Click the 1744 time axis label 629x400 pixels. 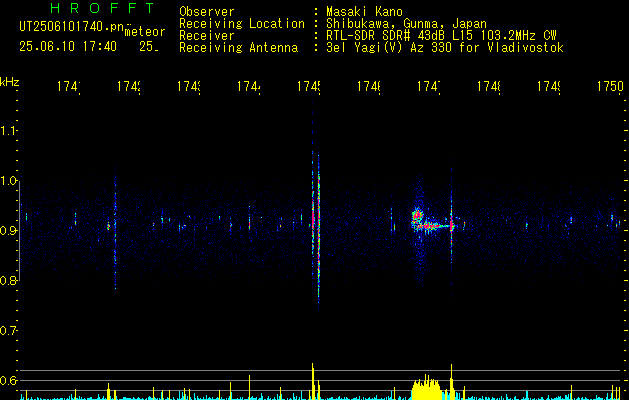[x=249, y=86]
